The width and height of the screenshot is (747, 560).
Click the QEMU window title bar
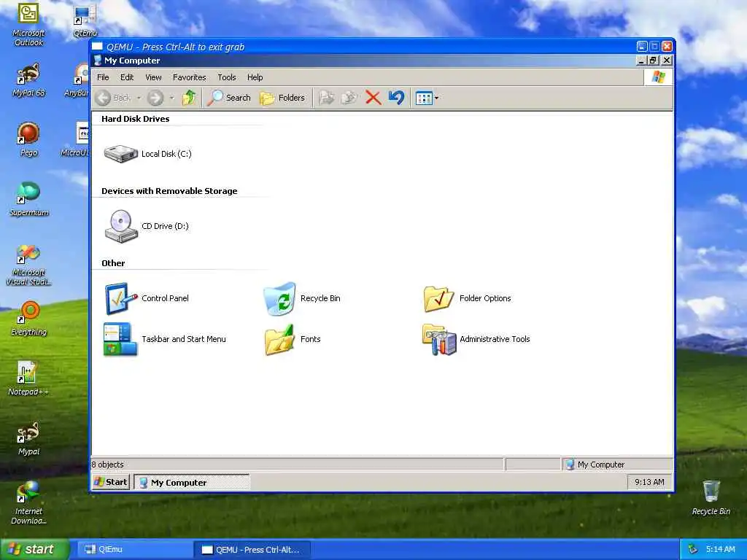click(362, 47)
